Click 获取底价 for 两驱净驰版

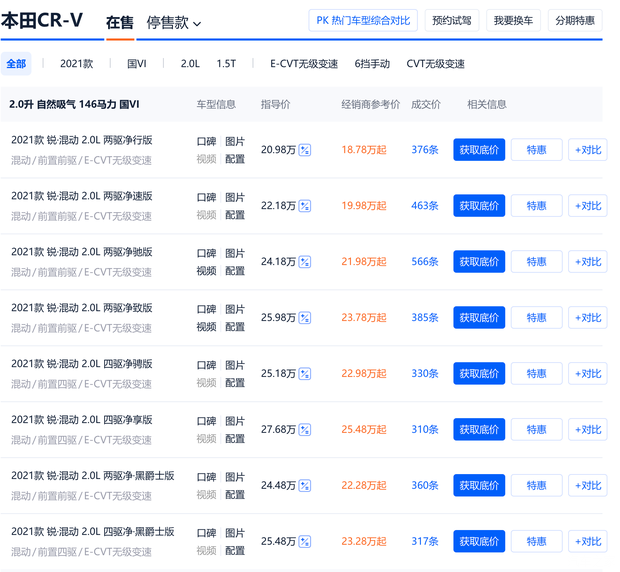(479, 262)
